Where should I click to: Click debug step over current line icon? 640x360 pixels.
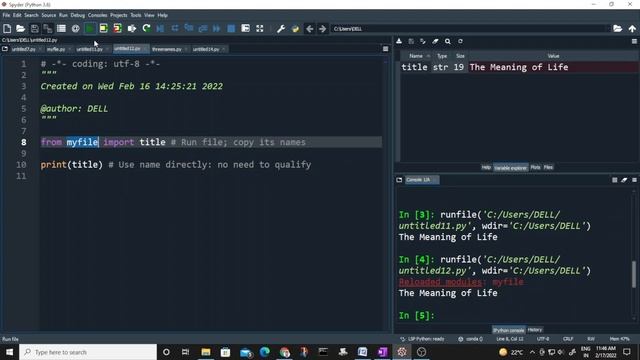click(175, 29)
